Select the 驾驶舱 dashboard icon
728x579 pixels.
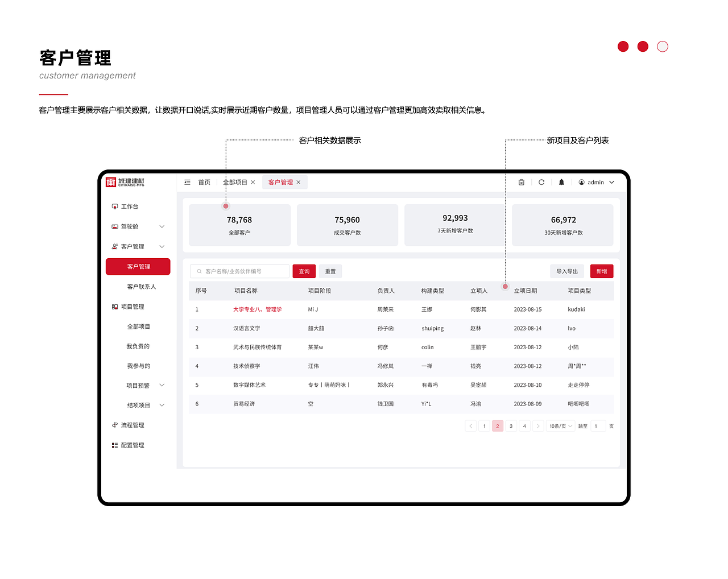(114, 226)
